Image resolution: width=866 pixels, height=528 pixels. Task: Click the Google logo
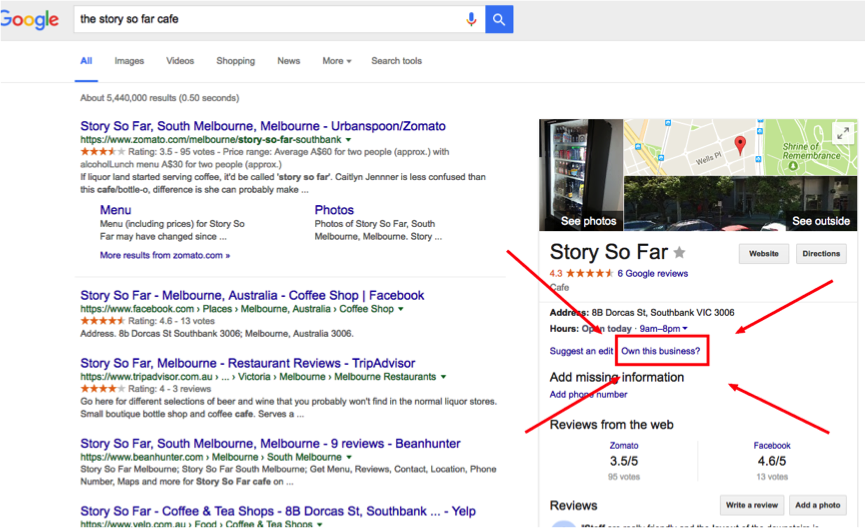pyautogui.click(x=29, y=20)
